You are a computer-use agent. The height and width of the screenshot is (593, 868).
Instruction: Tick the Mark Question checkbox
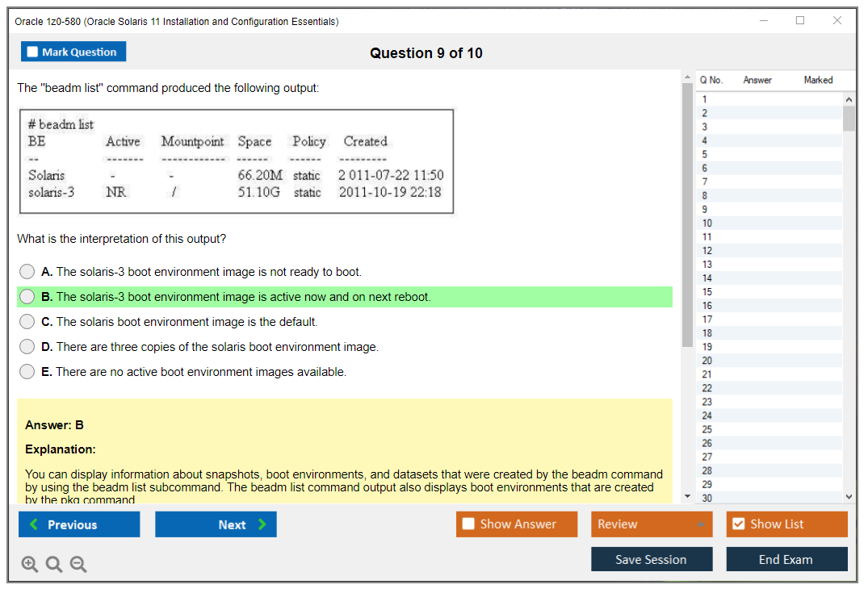(x=33, y=52)
